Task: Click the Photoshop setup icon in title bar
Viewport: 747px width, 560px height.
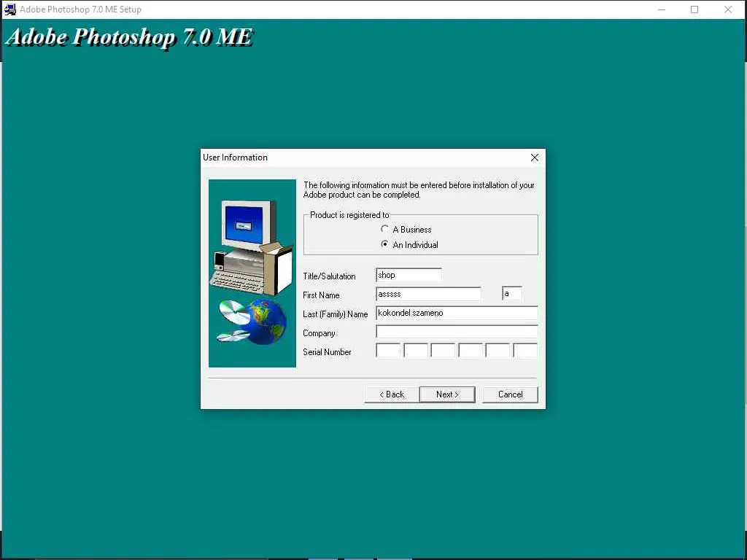Action: 9,9
